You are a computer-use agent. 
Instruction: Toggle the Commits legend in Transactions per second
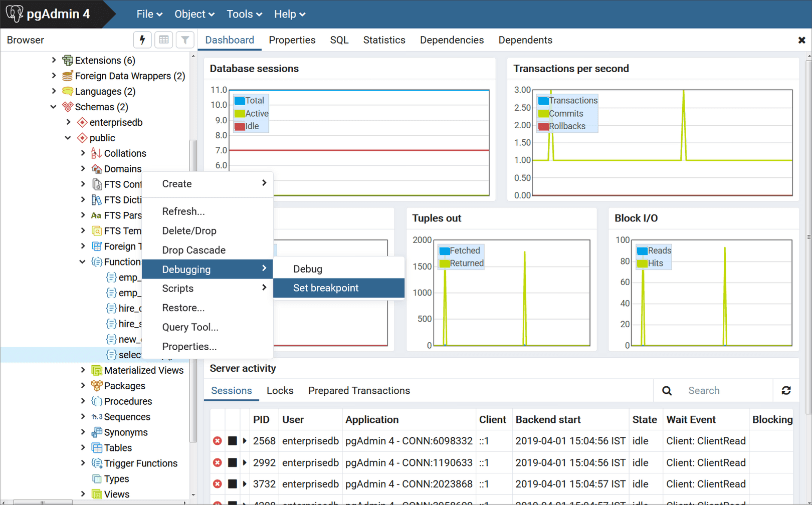point(565,113)
